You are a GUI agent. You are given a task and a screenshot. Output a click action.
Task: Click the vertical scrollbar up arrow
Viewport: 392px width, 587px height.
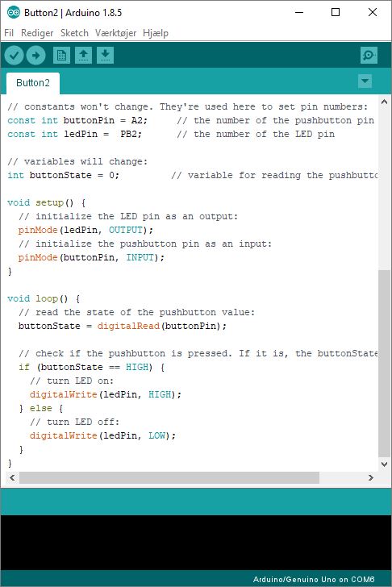click(384, 102)
